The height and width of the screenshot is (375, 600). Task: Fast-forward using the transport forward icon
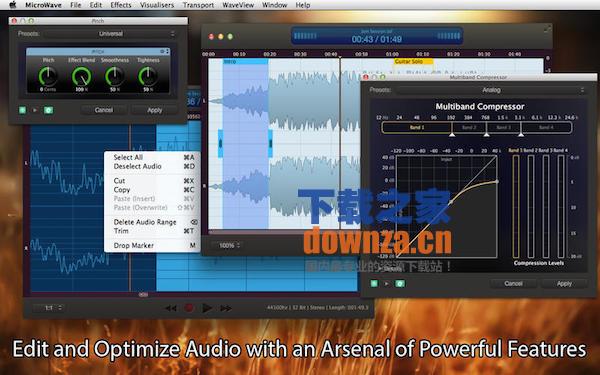[x=226, y=308]
